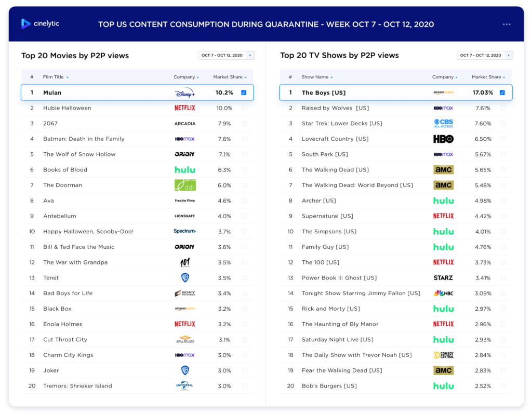Click the Charm City Kings title
The width and height of the screenshot is (532, 413).
point(68,355)
